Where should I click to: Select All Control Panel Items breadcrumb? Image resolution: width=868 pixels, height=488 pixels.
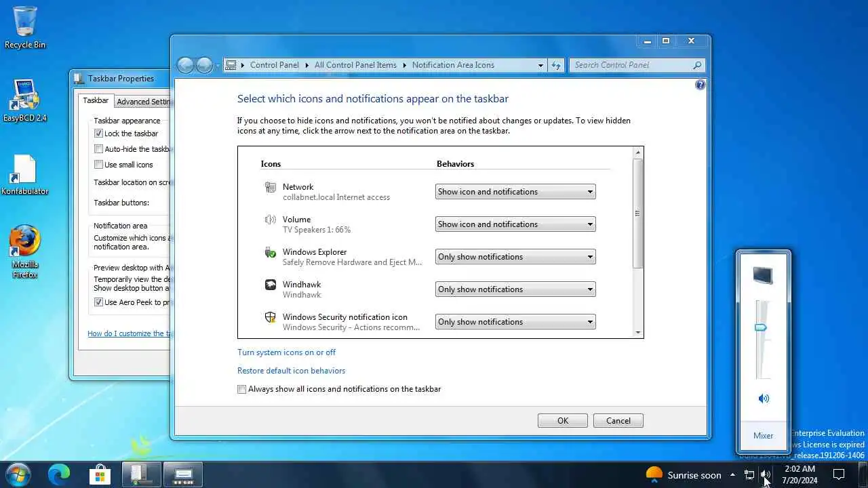tap(355, 65)
